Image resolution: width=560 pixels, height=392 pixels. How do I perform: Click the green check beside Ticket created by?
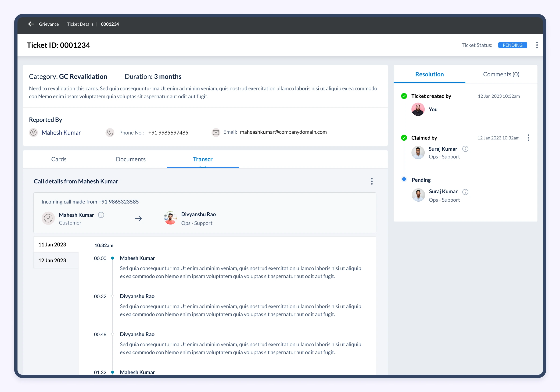[x=404, y=96]
